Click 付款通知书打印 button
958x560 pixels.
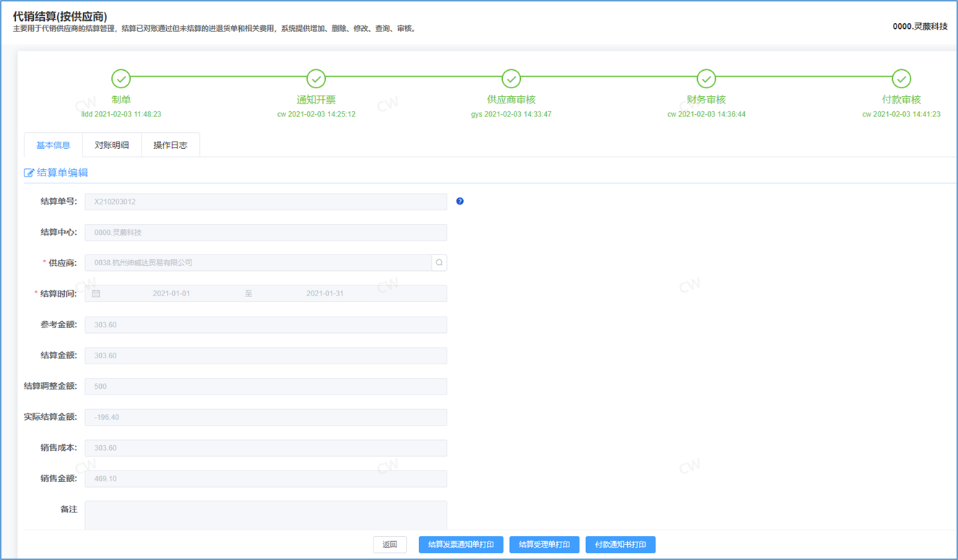pyautogui.click(x=621, y=545)
